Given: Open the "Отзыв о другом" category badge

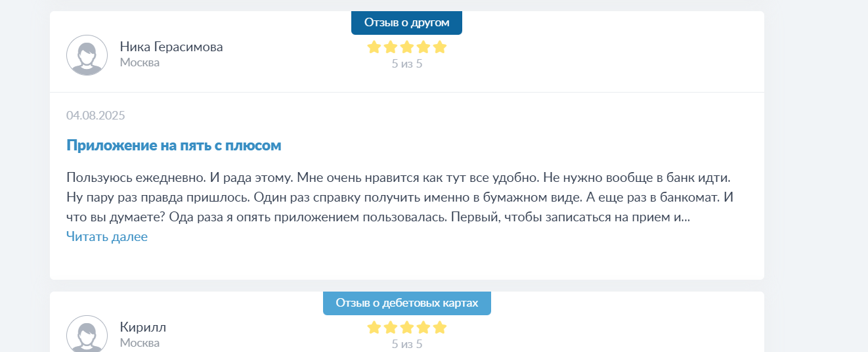Looking at the screenshot, I should coord(407,23).
